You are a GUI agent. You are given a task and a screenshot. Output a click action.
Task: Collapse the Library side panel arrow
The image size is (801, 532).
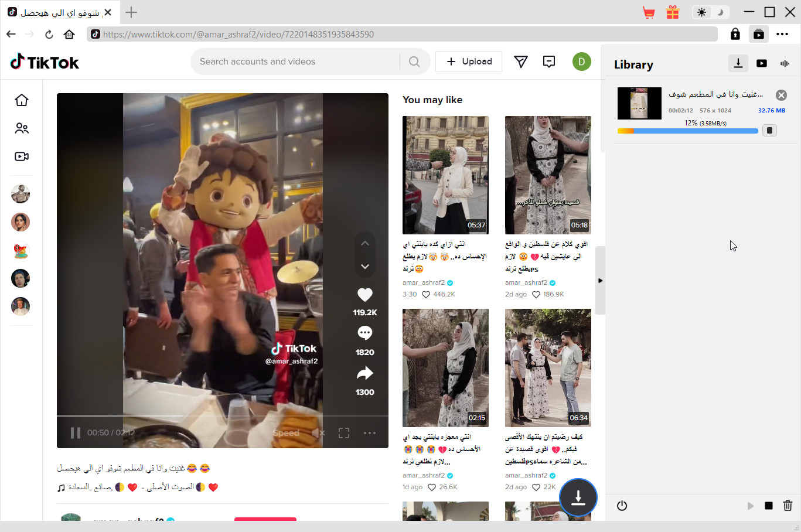tap(600, 281)
